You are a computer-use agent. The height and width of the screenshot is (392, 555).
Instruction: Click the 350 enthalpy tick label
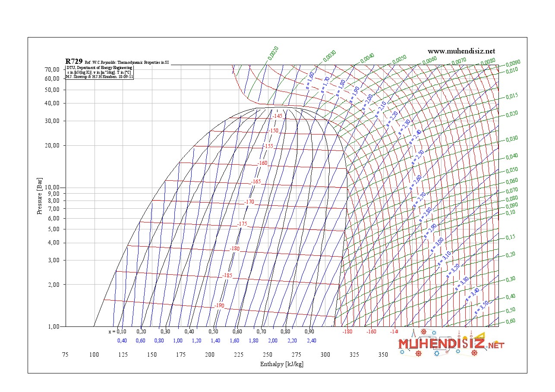click(383, 354)
